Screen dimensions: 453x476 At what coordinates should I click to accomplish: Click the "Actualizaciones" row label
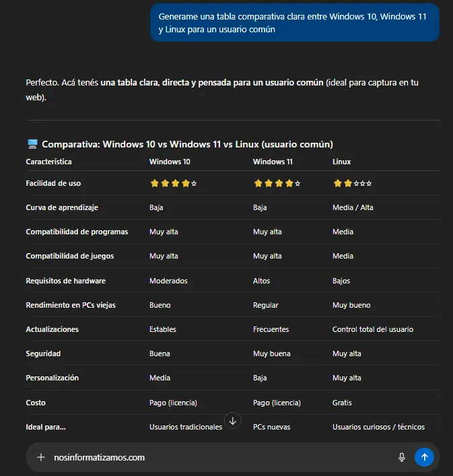click(x=53, y=329)
